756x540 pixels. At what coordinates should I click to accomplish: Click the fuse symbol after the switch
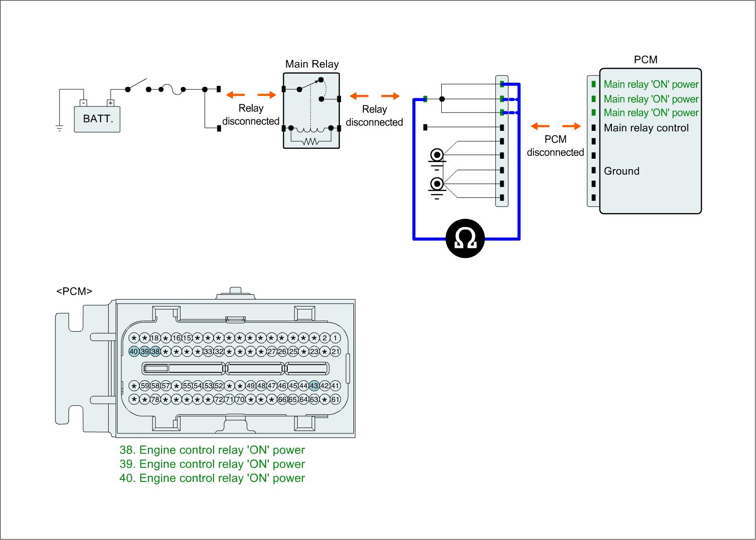point(173,90)
